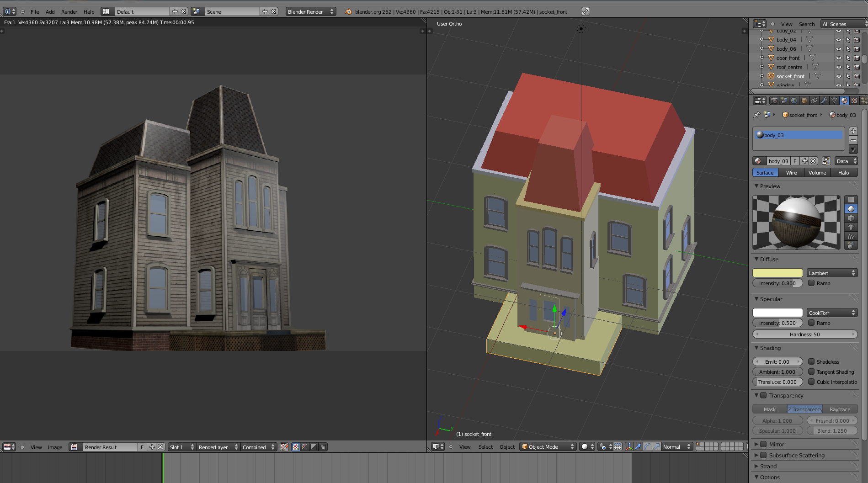Add new material slot with plus icon
Image resolution: width=868 pixels, height=483 pixels.
pyautogui.click(x=853, y=131)
